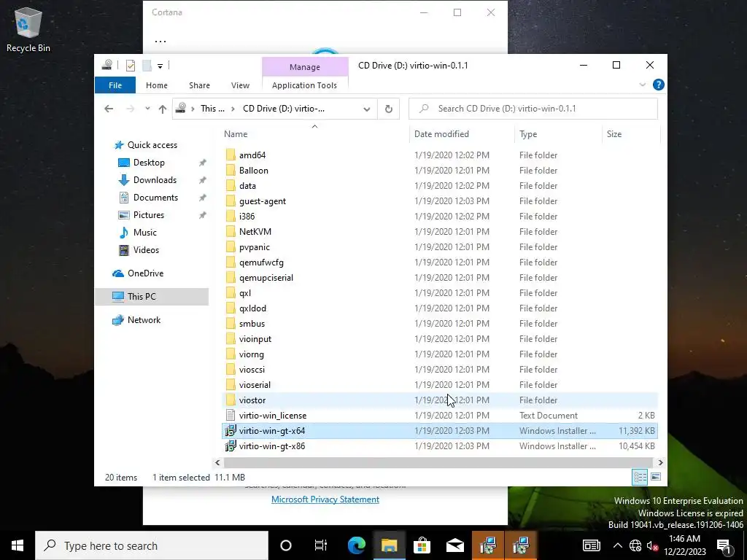
Task: Select the guest-agent folder
Action: pos(263,201)
